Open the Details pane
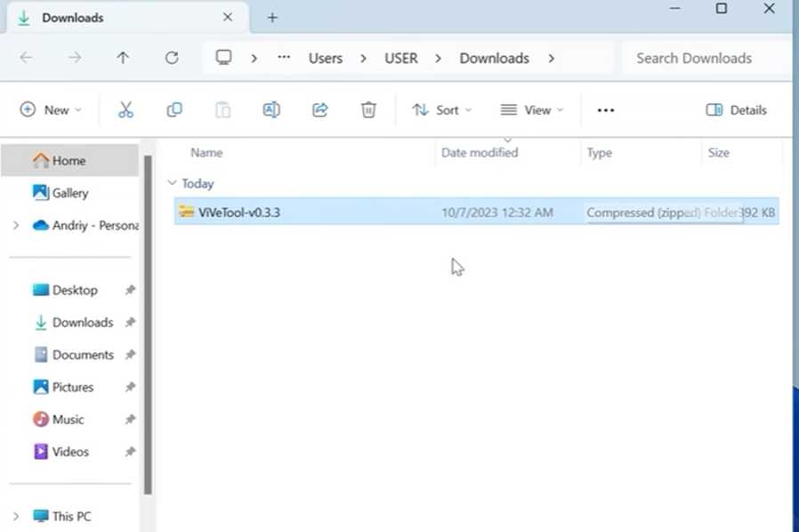 (737, 109)
